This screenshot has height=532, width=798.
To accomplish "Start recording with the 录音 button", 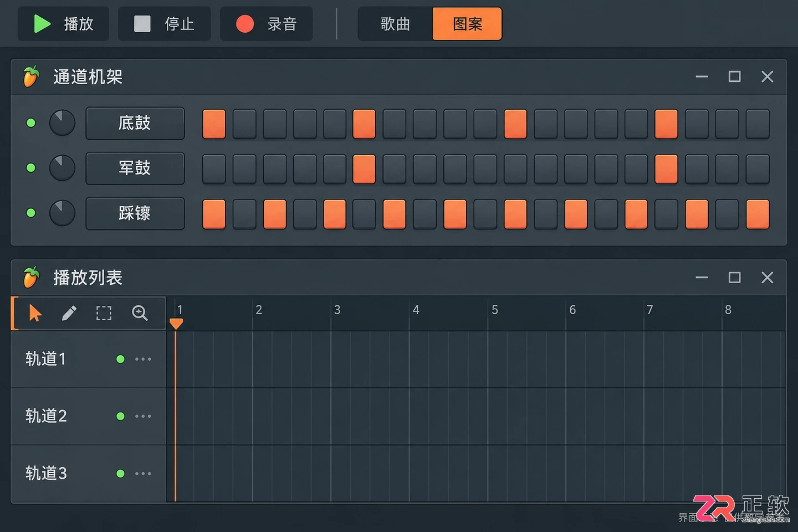I will 267,24.
